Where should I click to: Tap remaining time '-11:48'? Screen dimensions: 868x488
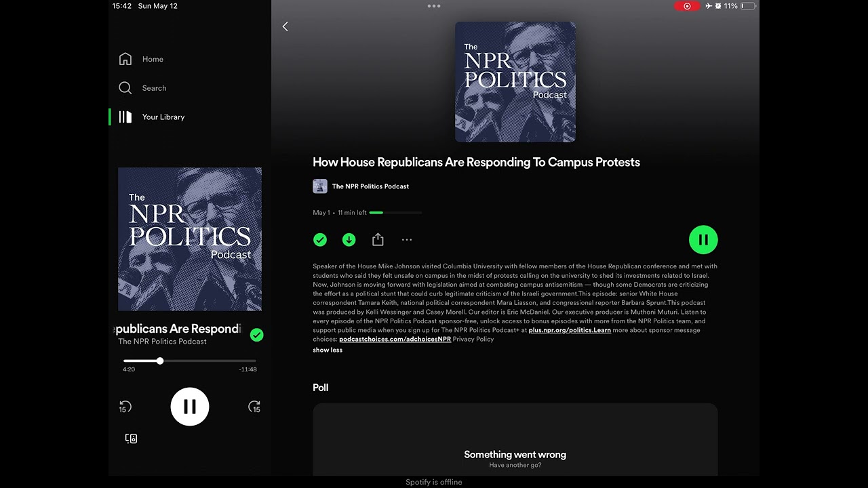click(x=248, y=369)
